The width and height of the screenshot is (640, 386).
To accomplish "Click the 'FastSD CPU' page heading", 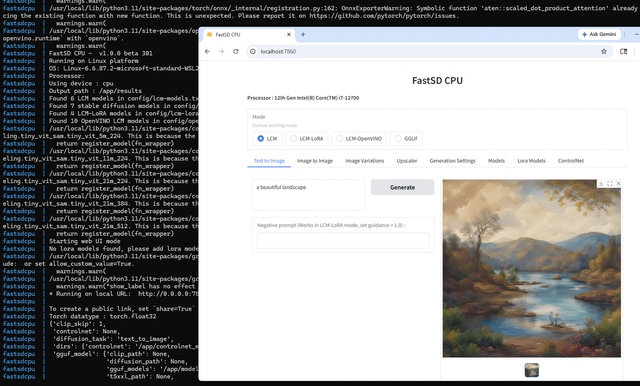I will pos(437,80).
